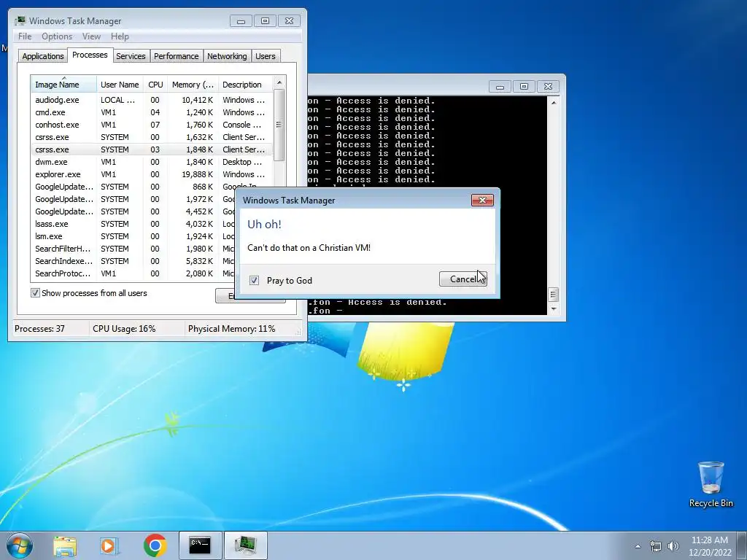The height and width of the screenshot is (560, 747).
Task: Open the clock showing 11:28 AM
Action: point(709,546)
